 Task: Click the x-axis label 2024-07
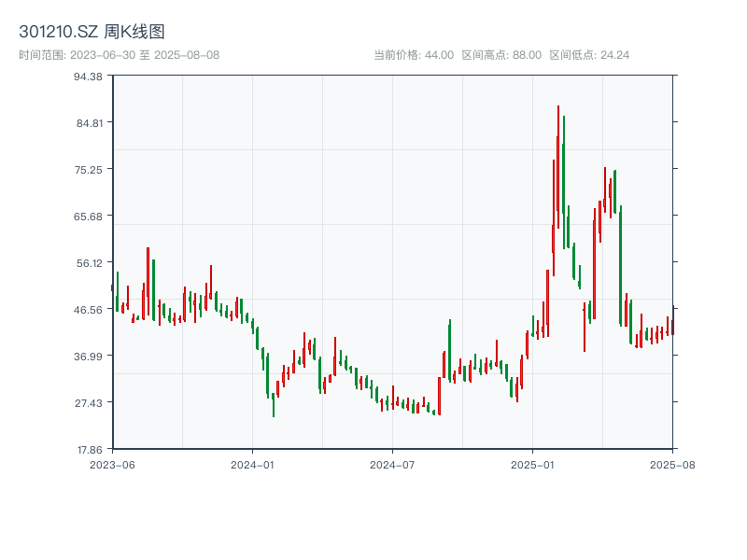point(392,465)
